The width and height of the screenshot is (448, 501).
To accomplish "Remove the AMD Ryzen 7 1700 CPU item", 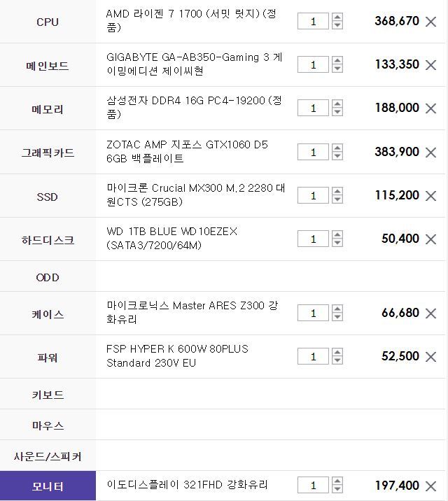I will [430, 22].
